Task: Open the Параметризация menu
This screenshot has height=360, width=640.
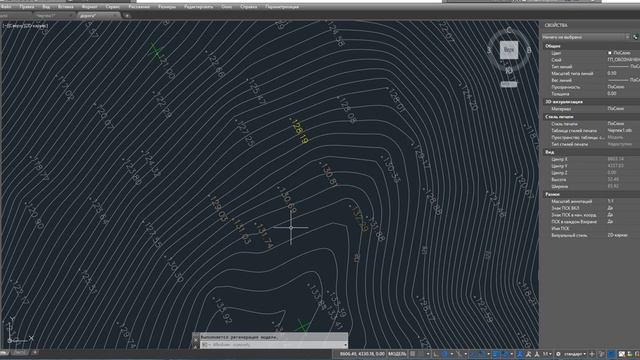Action: click(282, 7)
